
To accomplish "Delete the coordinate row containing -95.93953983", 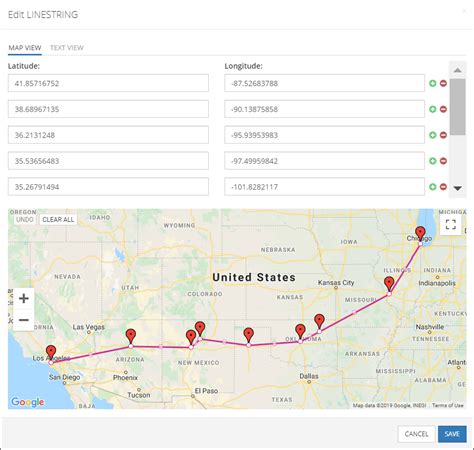I will (443, 135).
